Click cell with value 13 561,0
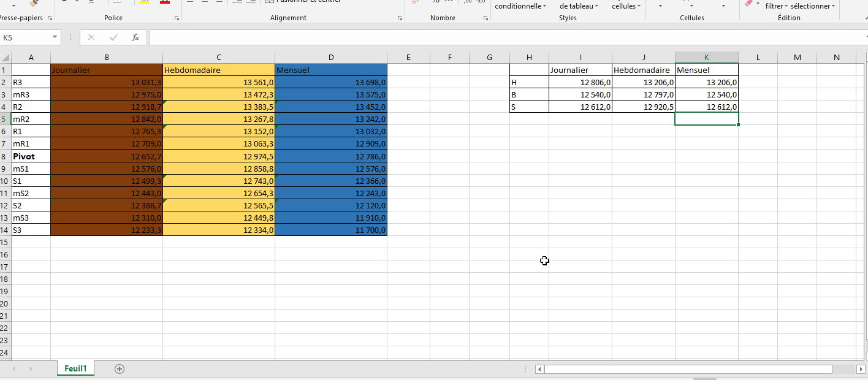The image size is (868, 380). [x=219, y=82]
